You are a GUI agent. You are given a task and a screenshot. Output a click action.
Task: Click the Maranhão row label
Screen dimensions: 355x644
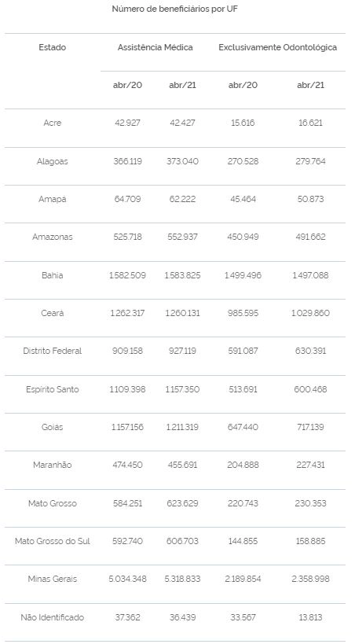pyautogui.click(x=52, y=465)
